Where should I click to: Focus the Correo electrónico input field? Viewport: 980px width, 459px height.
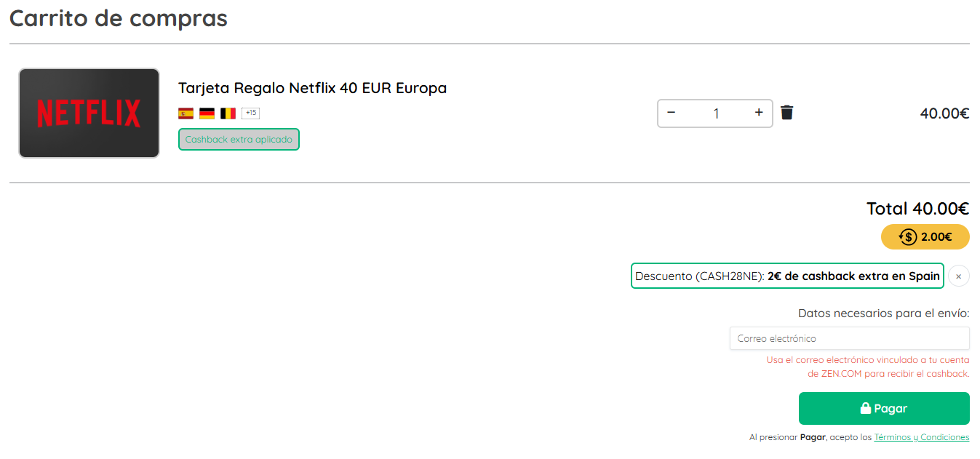tap(849, 338)
